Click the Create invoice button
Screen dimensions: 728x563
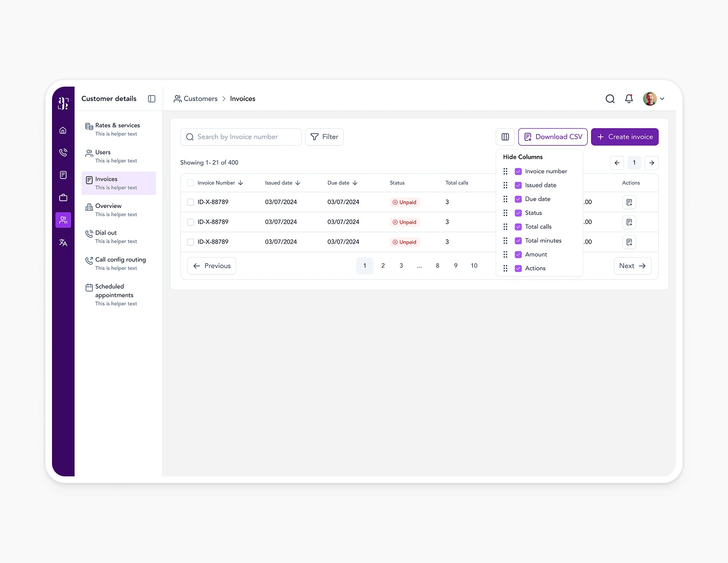(x=625, y=136)
